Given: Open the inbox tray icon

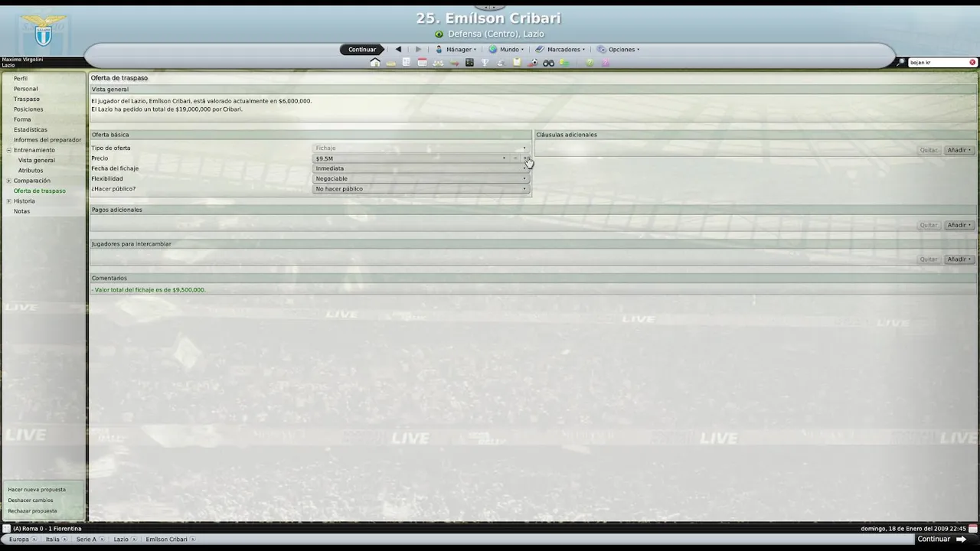Looking at the screenshot, I should click(391, 64).
